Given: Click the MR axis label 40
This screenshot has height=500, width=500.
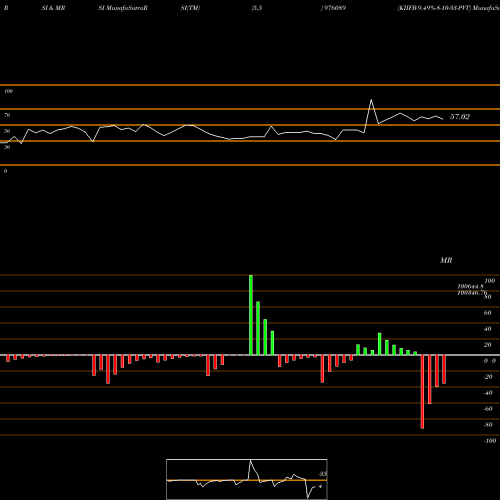Looking at the screenshot, I should click(487, 329).
